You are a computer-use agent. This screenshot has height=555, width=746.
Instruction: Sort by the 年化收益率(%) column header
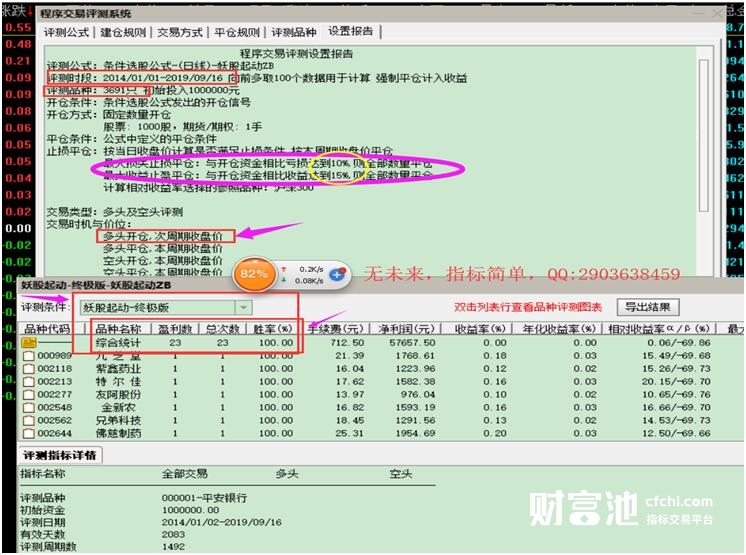coord(558,329)
